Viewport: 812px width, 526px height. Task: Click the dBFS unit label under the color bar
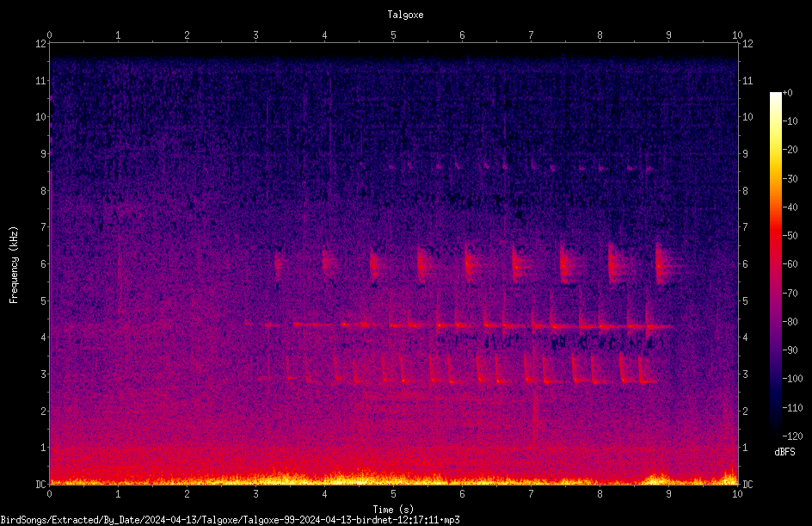tap(784, 452)
